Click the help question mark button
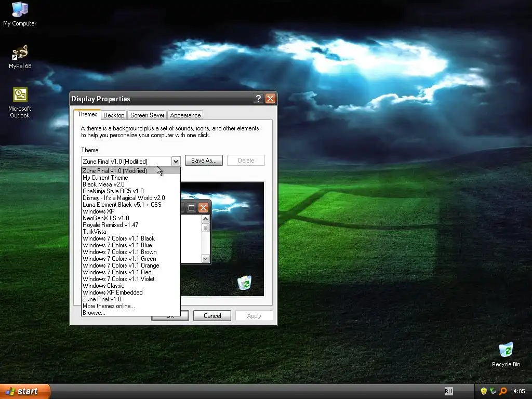Viewport: 532px width, 399px height. point(258,99)
